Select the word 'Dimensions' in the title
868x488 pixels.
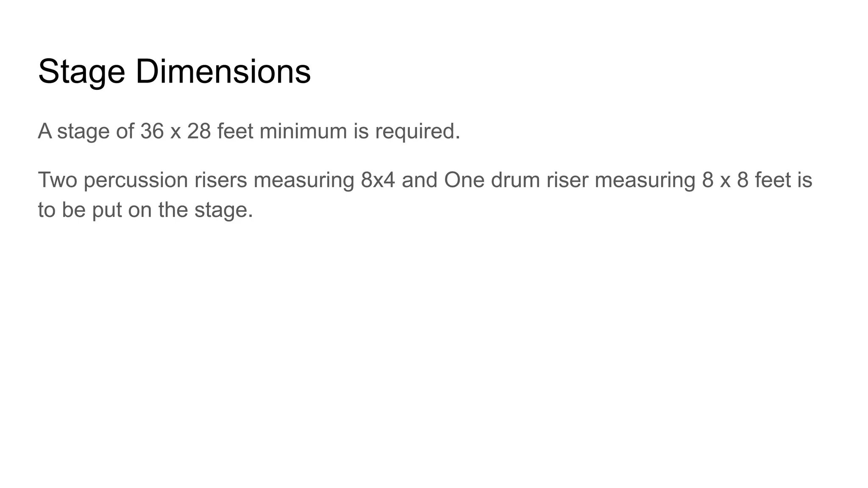(223, 71)
